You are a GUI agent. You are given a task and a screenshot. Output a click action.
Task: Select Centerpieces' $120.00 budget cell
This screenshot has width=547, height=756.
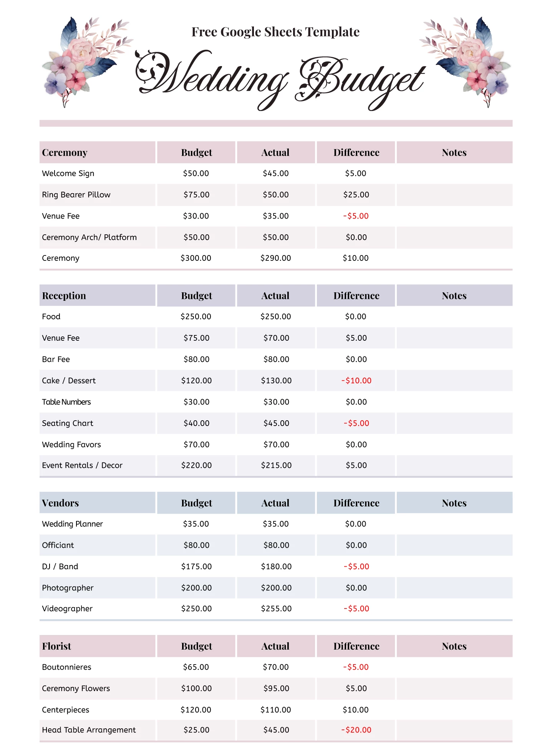196,710
